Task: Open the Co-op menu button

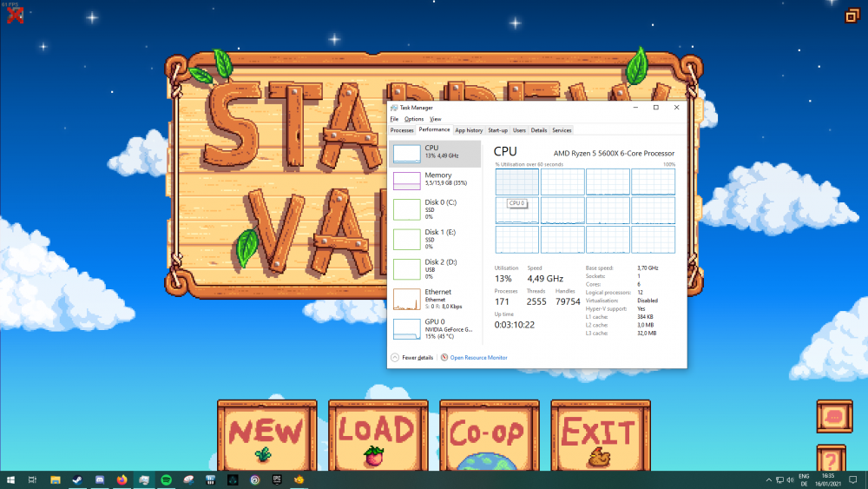Action: [490, 435]
